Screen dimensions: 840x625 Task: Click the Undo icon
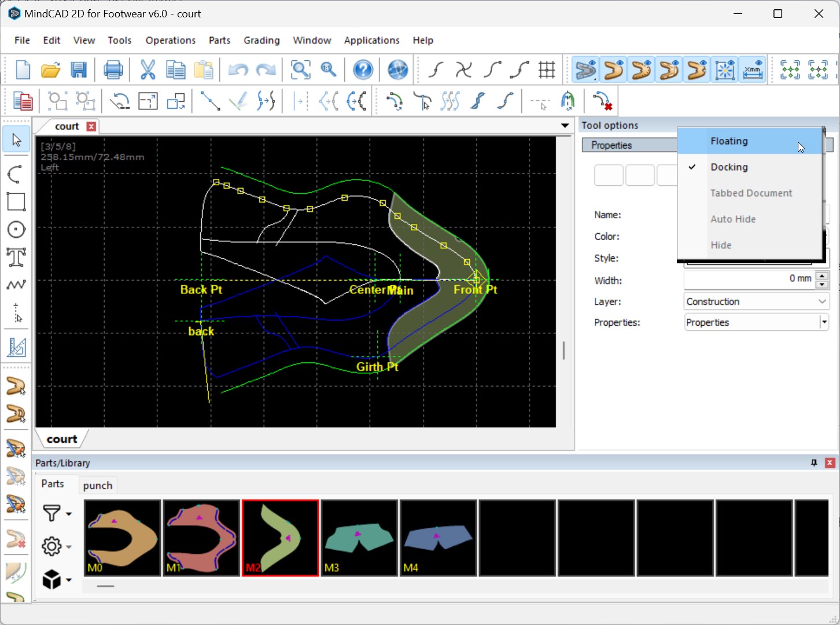pos(237,69)
